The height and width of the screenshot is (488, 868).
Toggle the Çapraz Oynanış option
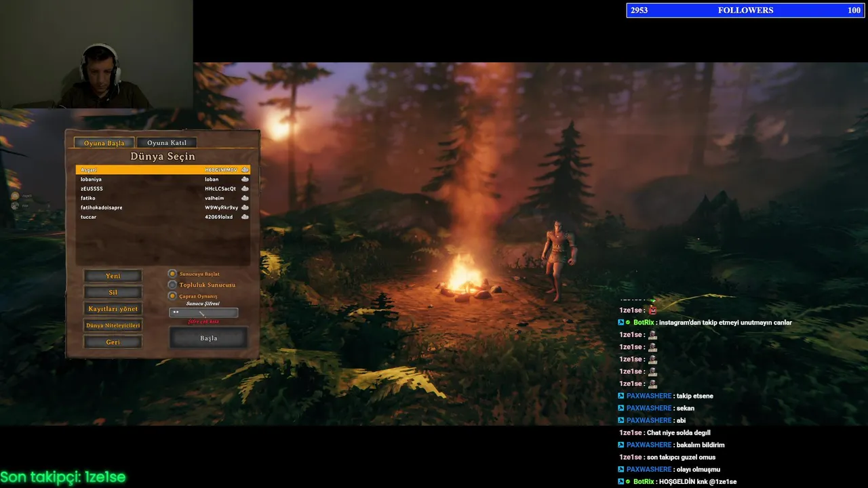pos(172,296)
